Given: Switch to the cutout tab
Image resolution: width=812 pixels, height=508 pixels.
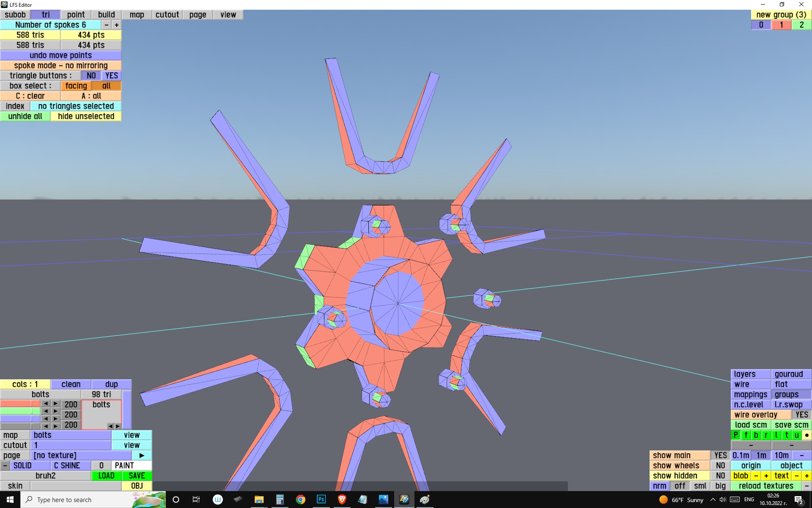Looking at the screenshot, I should 167,15.
